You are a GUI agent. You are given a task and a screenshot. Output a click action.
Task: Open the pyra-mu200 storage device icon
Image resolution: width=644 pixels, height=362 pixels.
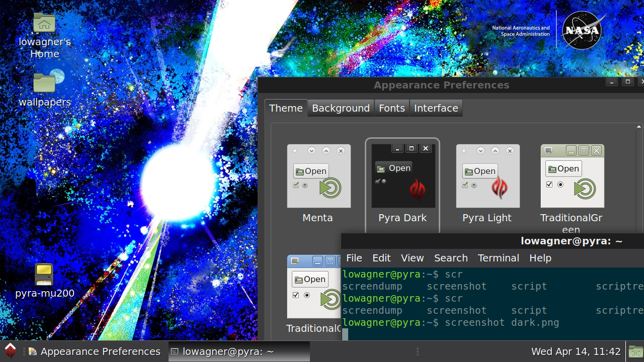pyautogui.click(x=44, y=275)
